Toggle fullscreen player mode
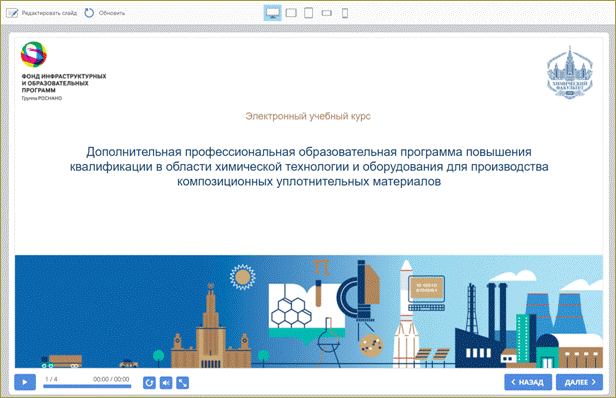The image size is (616, 398). click(x=183, y=383)
